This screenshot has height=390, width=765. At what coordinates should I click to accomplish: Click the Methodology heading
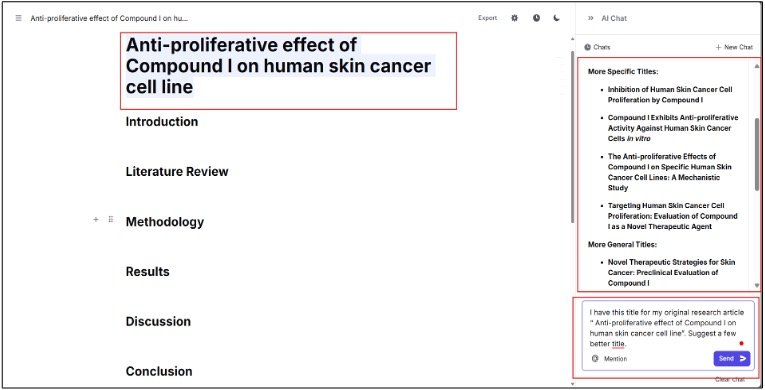pyautogui.click(x=164, y=222)
